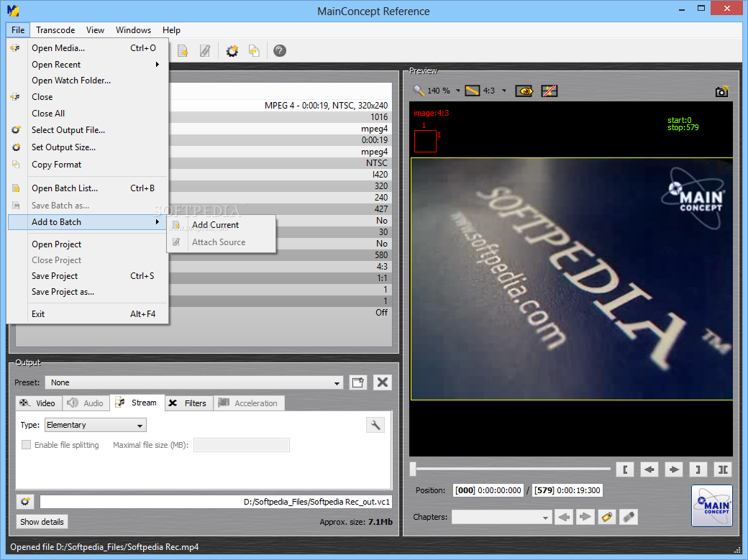Choose Add Current in the submenu
The image size is (748, 560).
(222, 225)
